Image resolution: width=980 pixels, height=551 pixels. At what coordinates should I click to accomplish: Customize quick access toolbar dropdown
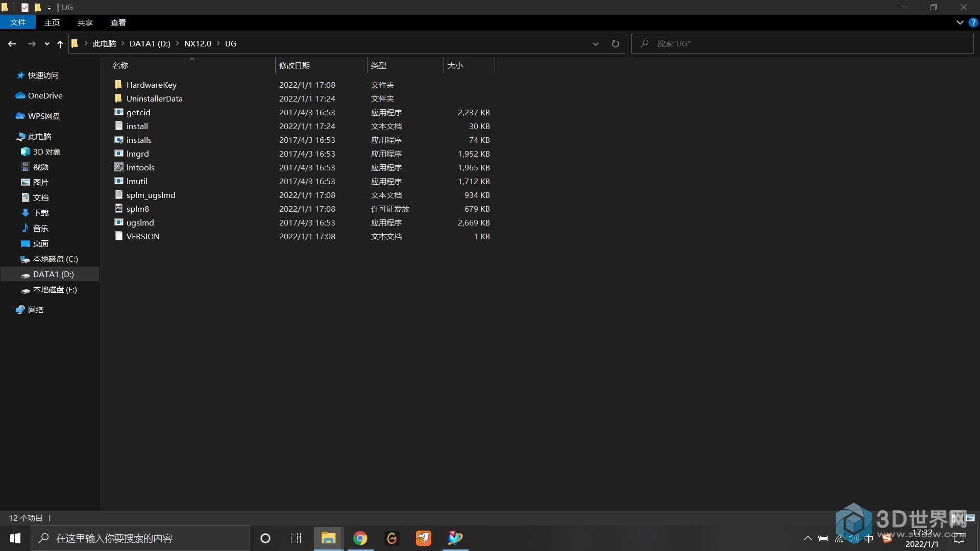[x=49, y=8]
